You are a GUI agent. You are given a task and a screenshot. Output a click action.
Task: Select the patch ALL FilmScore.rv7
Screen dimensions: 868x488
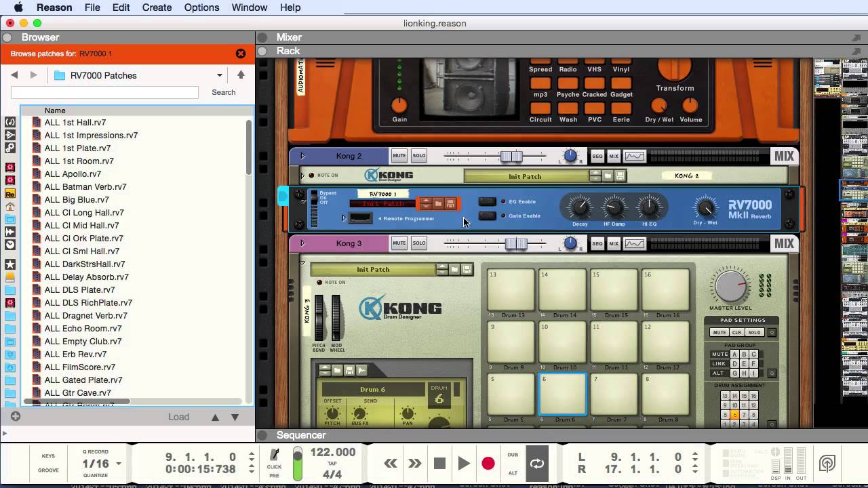[80, 367]
